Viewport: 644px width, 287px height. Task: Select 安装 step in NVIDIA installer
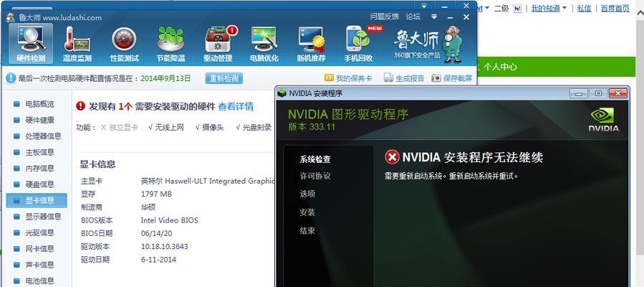[x=307, y=212]
